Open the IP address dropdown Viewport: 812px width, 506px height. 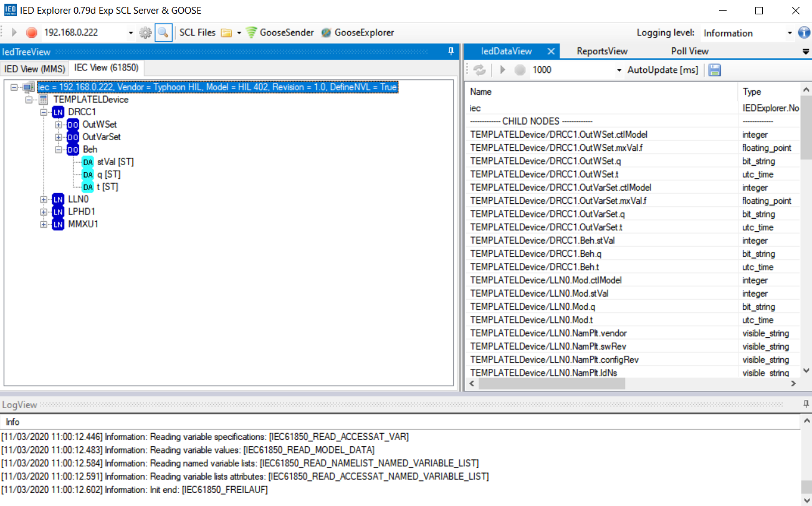click(131, 33)
